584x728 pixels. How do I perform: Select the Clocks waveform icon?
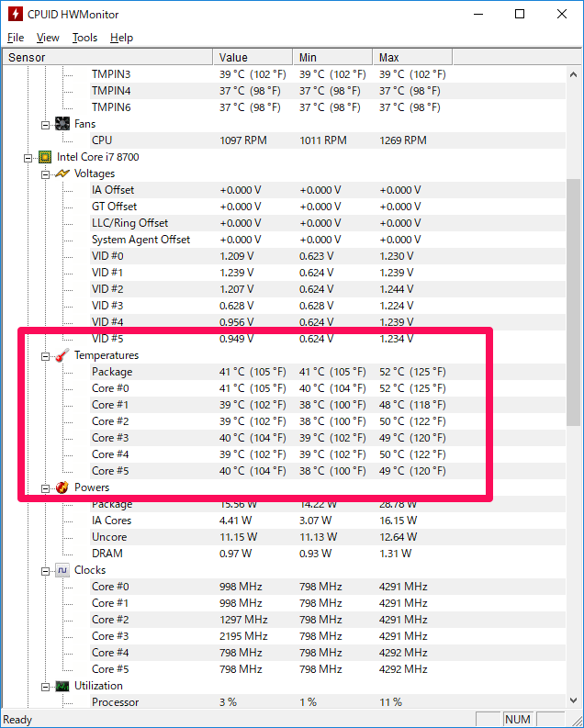click(x=62, y=570)
